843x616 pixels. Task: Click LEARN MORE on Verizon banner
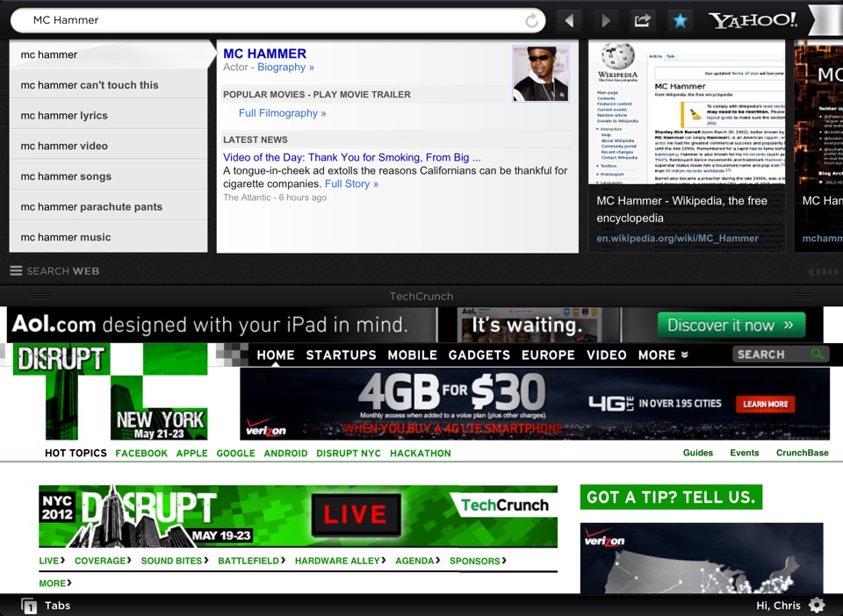765,404
